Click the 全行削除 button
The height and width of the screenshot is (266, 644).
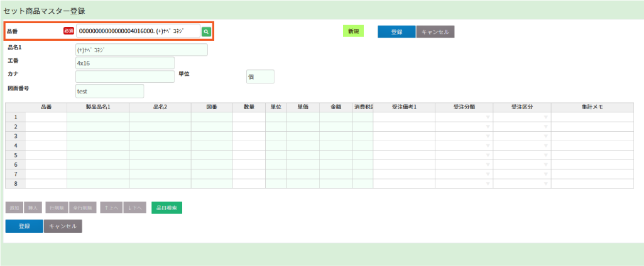click(x=82, y=208)
